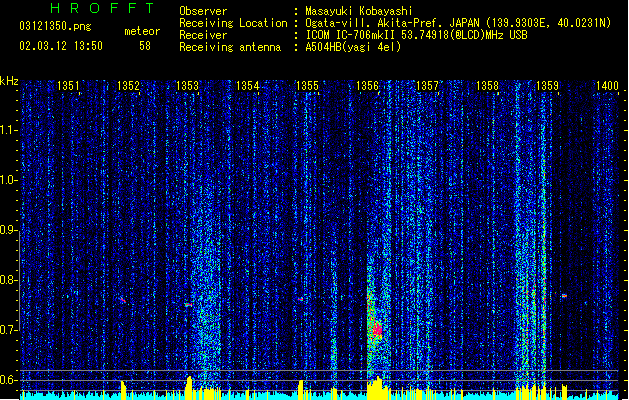Click the date stamp 02.03.12 13:50
This screenshot has width=629, height=400.
61,46
